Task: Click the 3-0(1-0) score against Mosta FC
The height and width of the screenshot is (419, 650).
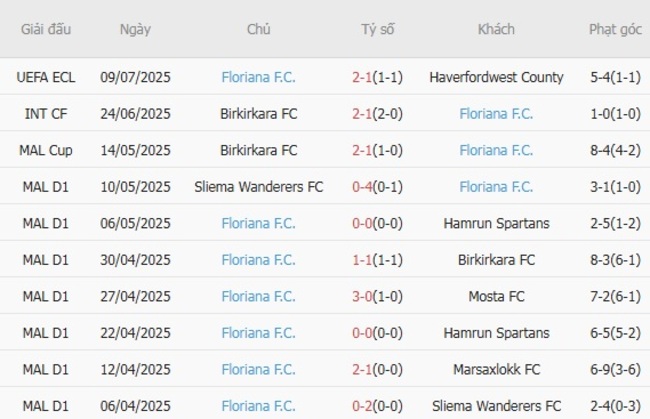Action: coord(378,297)
